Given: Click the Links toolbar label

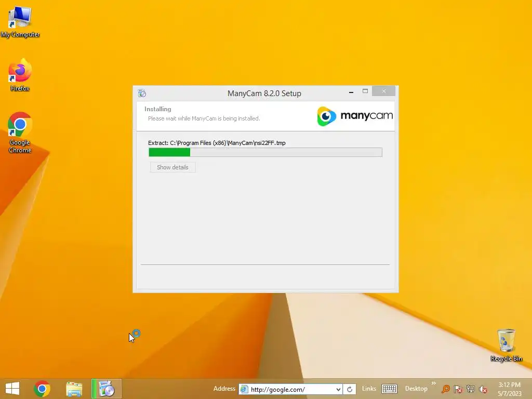Looking at the screenshot, I should click(369, 389).
